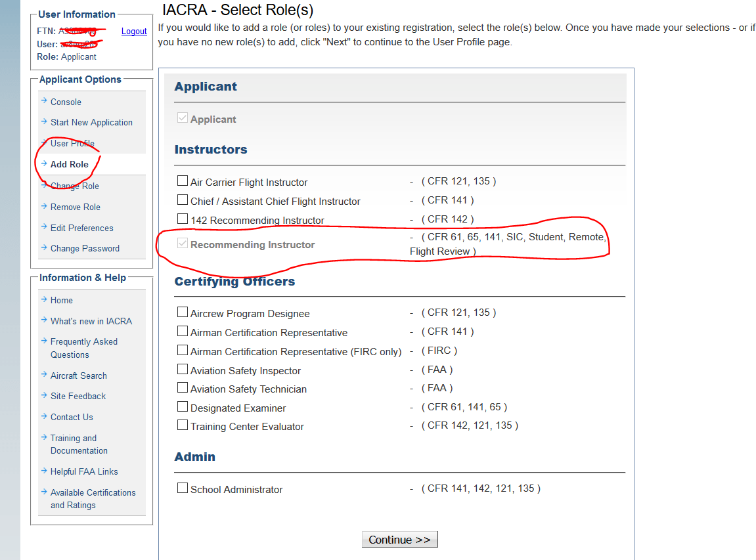756x560 pixels.
Task: Open the Change Role option
Action: coord(75,186)
